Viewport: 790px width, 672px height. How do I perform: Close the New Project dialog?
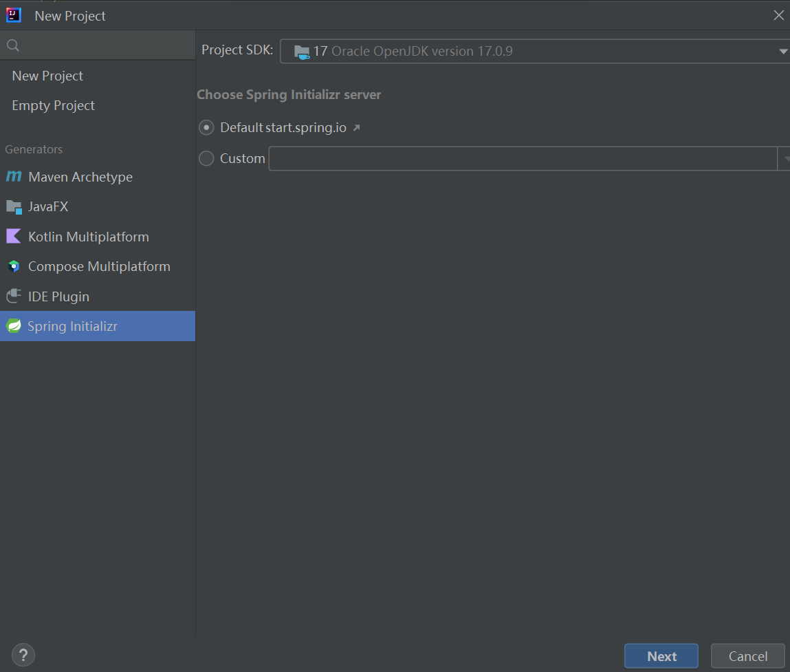click(x=778, y=15)
